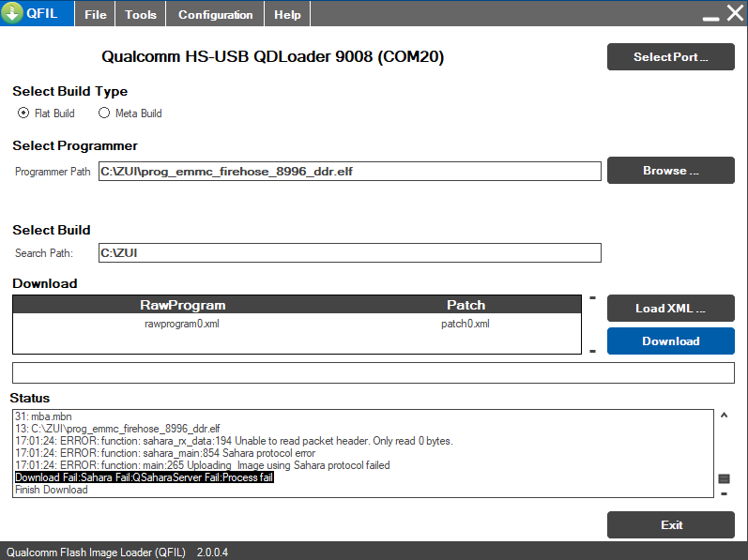Click the QFIL green download logo icon

[x=12, y=12]
